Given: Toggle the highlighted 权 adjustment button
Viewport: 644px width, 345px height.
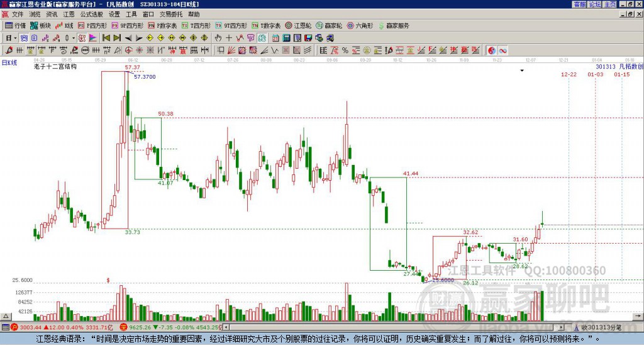Looking at the screenshot, I should tap(82, 38).
